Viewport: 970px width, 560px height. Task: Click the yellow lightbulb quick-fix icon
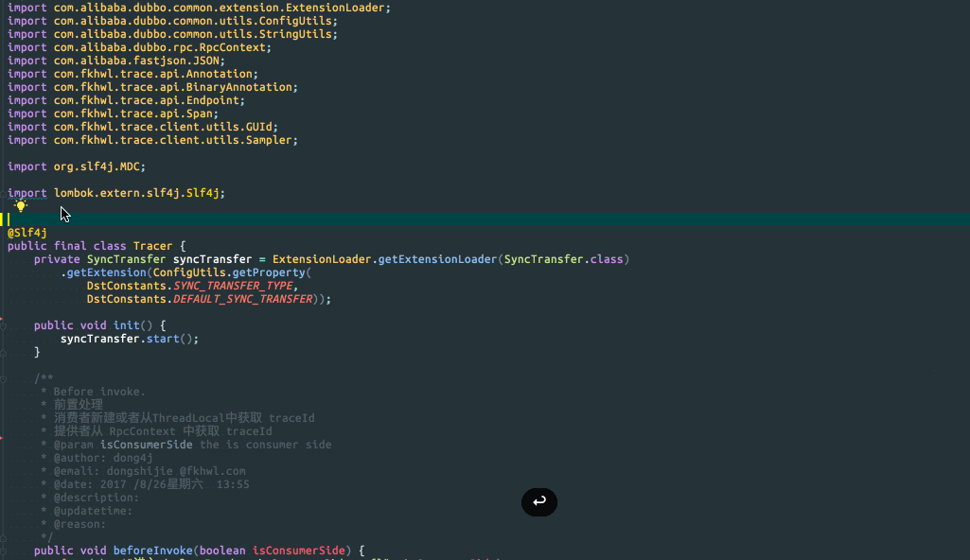21,205
